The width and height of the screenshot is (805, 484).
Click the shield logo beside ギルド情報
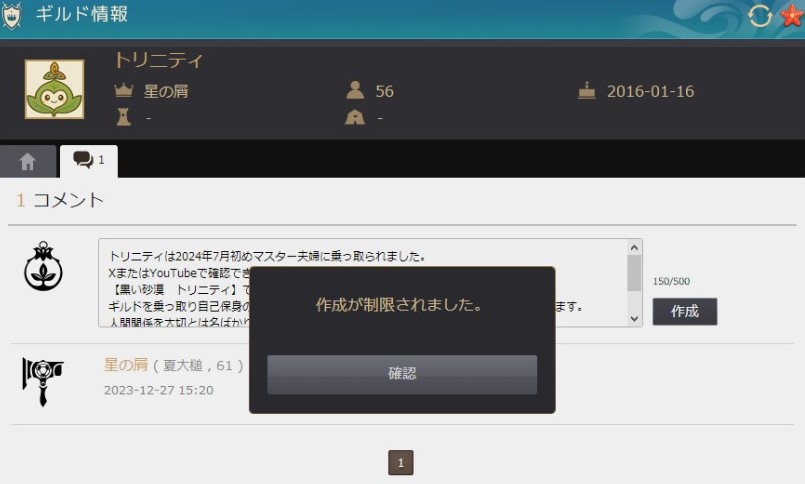point(14,15)
